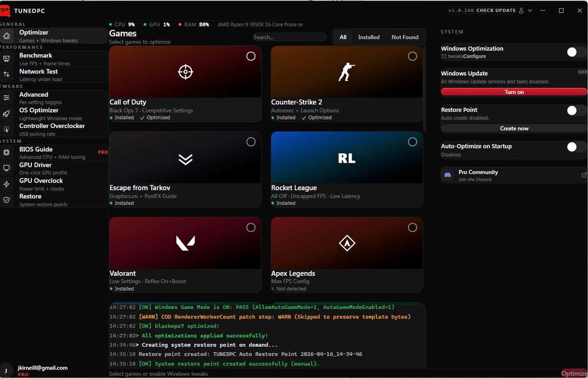Click the Apex Legends diamond icon
The image size is (588, 378).
(x=346, y=243)
